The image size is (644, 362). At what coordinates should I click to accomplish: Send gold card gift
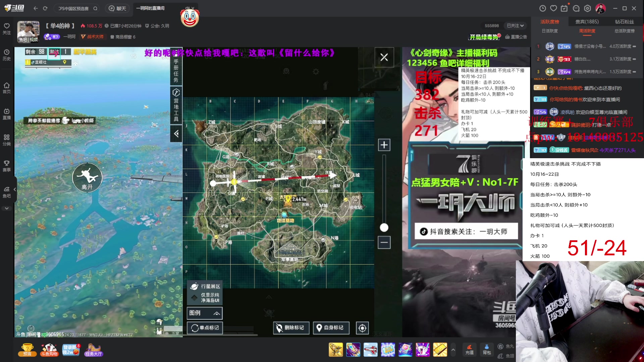[x=440, y=350]
